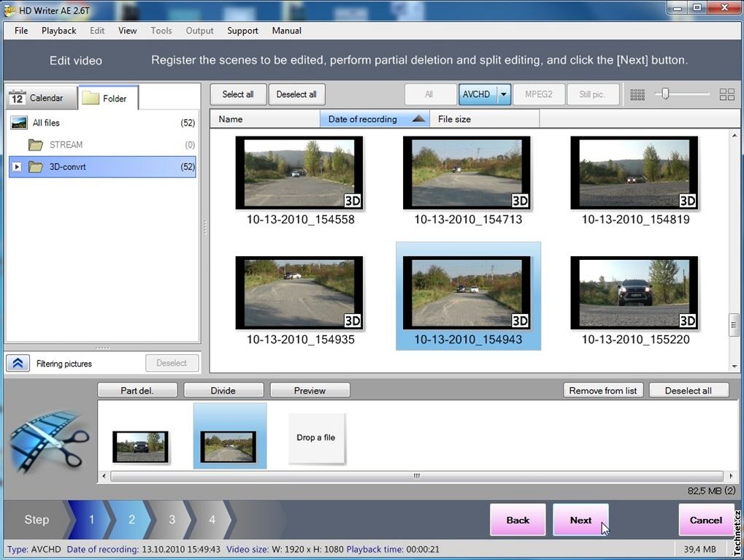744x560 pixels.
Task: Open the AVCHD filter dropdown arrow
Action: click(x=504, y=94)
